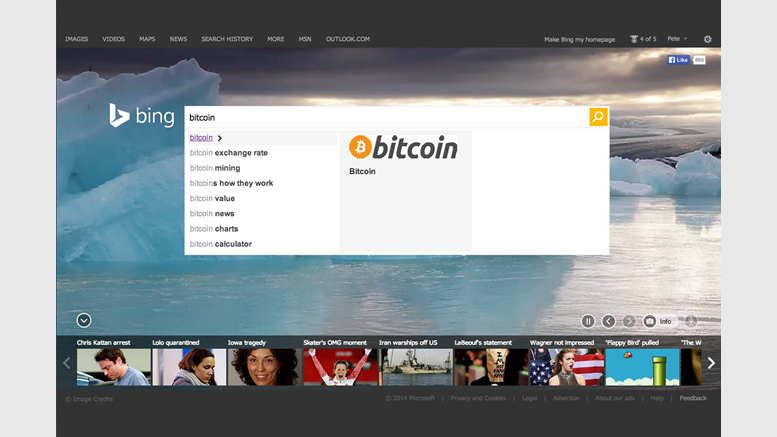Open the MAPS tab
This screenshot has height=437, width=777.
(147, 39)
